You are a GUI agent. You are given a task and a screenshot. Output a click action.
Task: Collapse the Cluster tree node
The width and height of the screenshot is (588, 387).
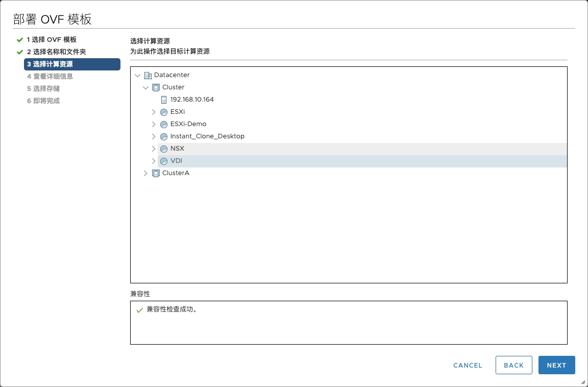coord(146,88)
